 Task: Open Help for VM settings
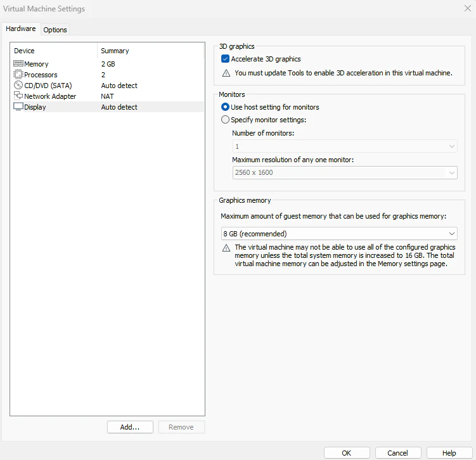point(449,453)
